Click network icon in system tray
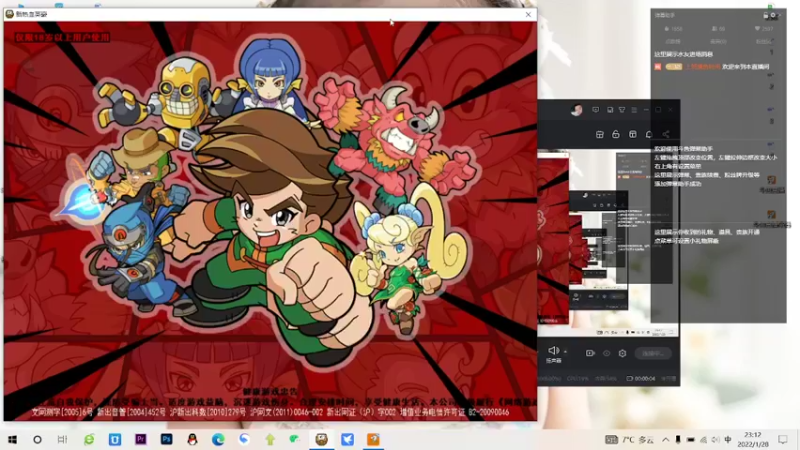 click(x=704, y=439)
